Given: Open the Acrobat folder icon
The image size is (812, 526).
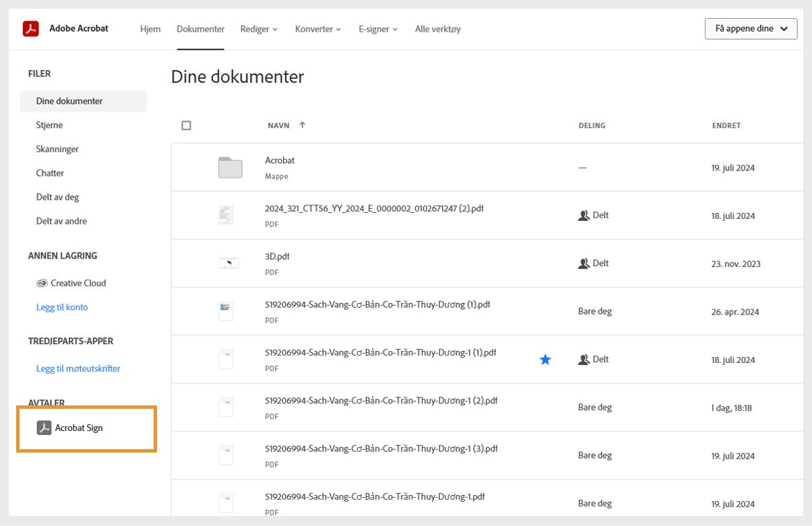Looking at the screenshot, I should 230,168.
